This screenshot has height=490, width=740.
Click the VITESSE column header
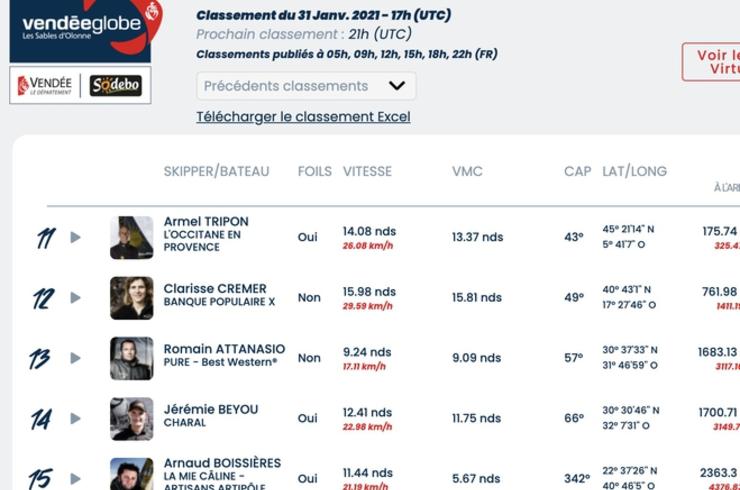[367, 171]
